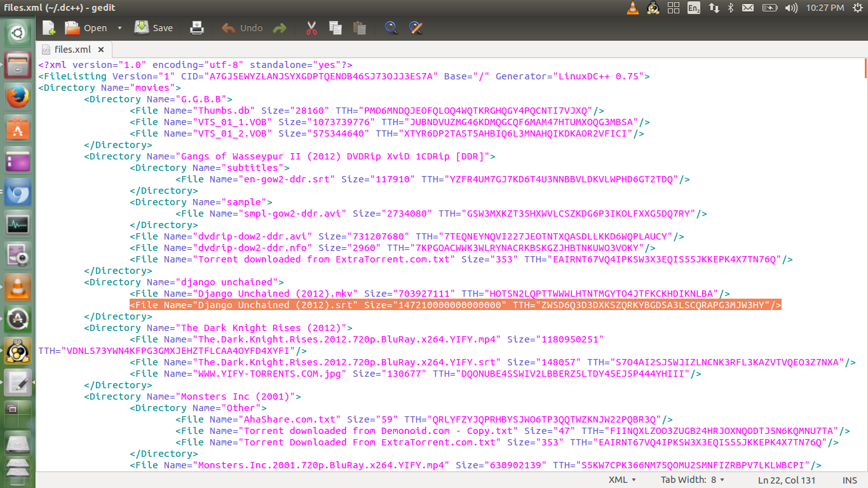Open the Find and Replace tool
Screen dimensions: 868x488
(x=416, y=28)
